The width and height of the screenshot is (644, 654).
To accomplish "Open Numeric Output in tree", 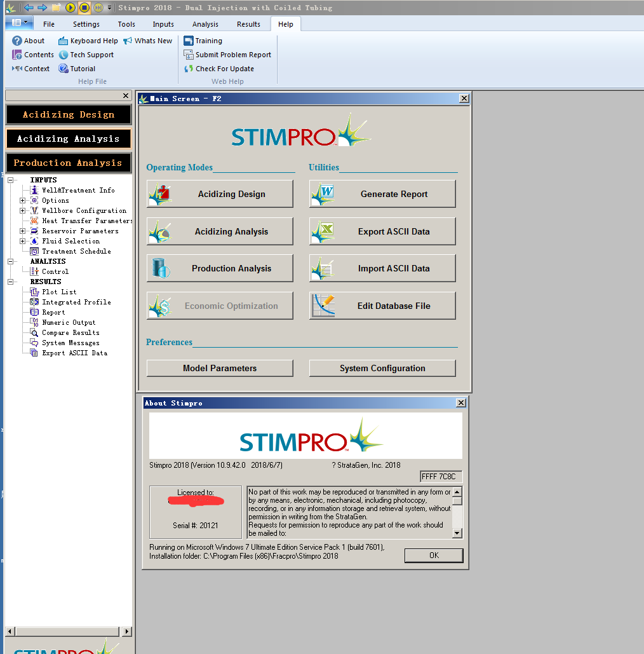I will pos(69,322).
